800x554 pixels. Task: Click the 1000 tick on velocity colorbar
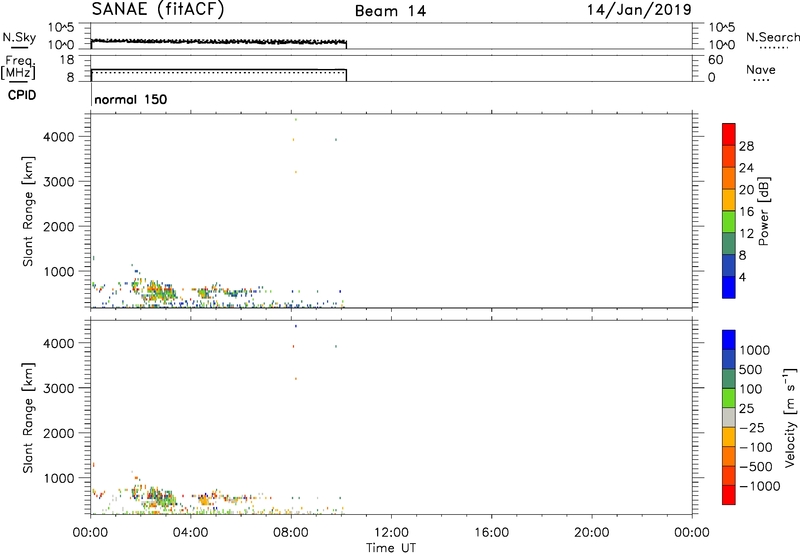(x=755, y=350)
